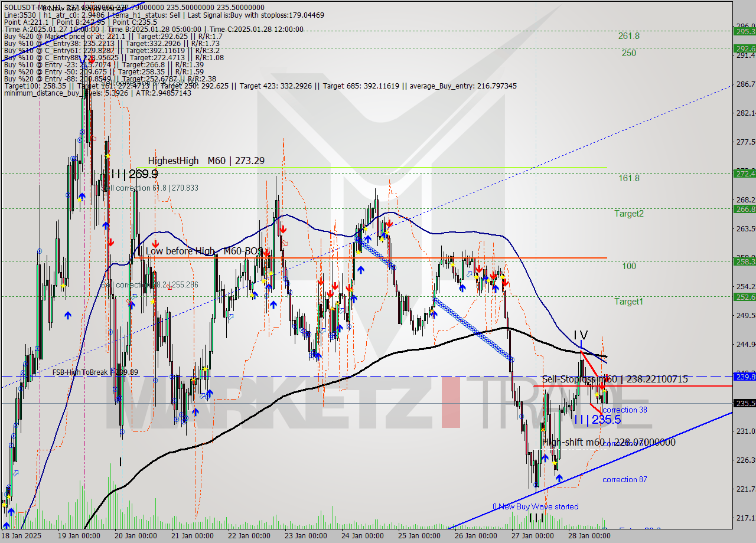Click the 'Time A:2025.01.27 10:00:00' line
The width and height of the screenshot is (756, 543).
(x=154, y=29)
